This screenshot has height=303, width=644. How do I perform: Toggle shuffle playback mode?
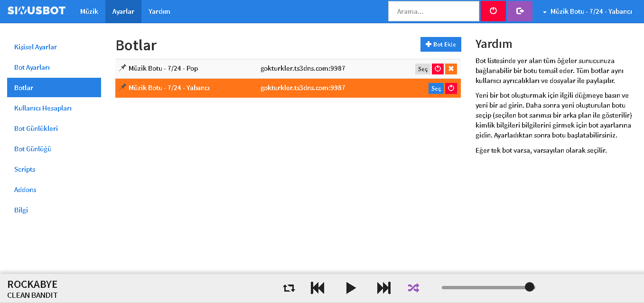(413, 288)
